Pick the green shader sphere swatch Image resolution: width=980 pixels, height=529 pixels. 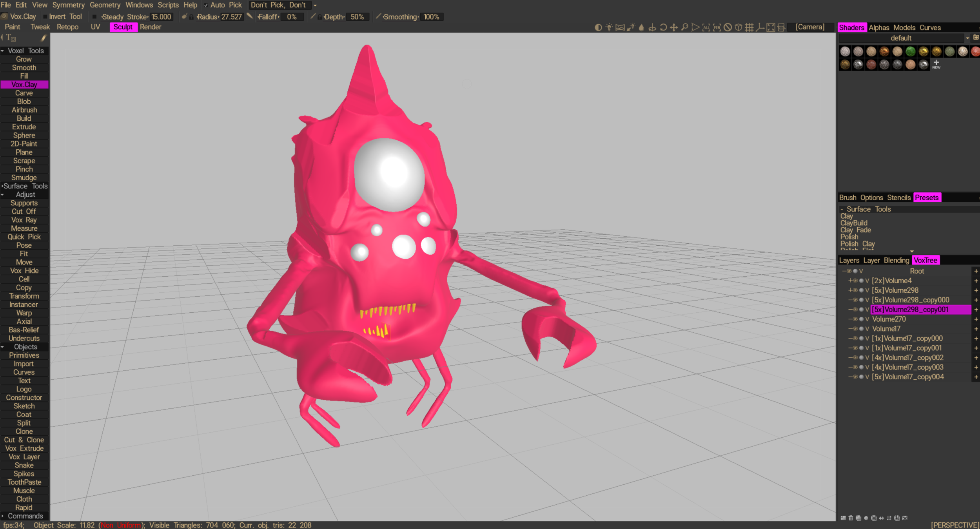coord(910,52)
